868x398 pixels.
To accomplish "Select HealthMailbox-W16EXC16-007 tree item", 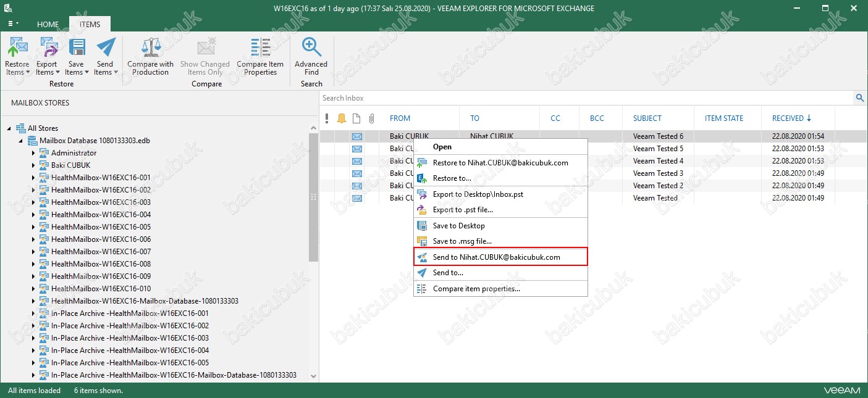I will coord(101,252).
